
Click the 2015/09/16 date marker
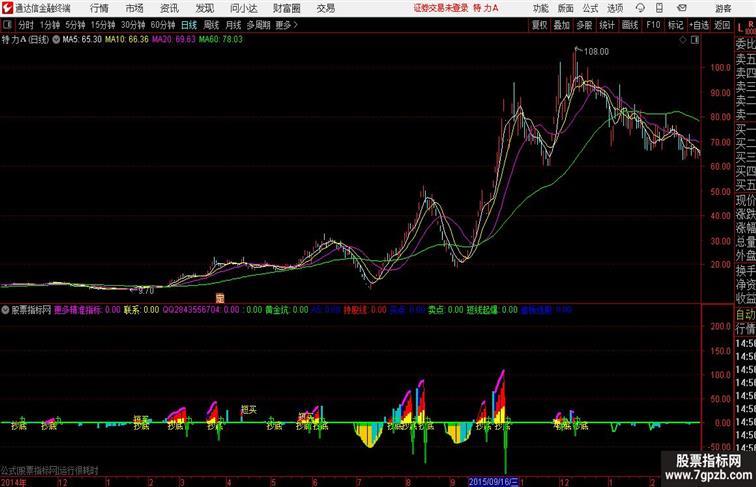point(494,482)
